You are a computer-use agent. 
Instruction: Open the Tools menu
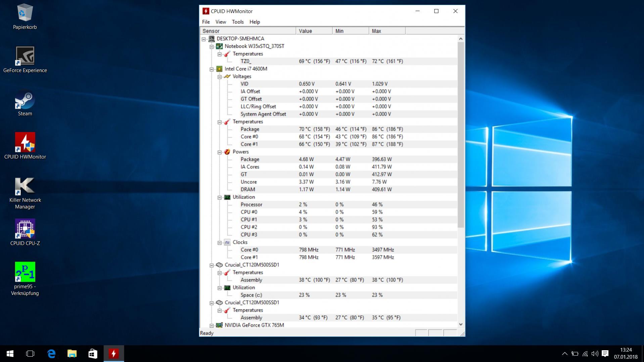pos(238,22)
